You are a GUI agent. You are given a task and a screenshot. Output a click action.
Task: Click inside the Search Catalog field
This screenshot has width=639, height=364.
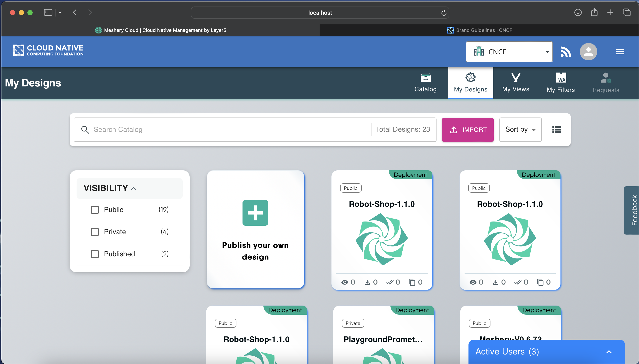click(x=175, y=129)
